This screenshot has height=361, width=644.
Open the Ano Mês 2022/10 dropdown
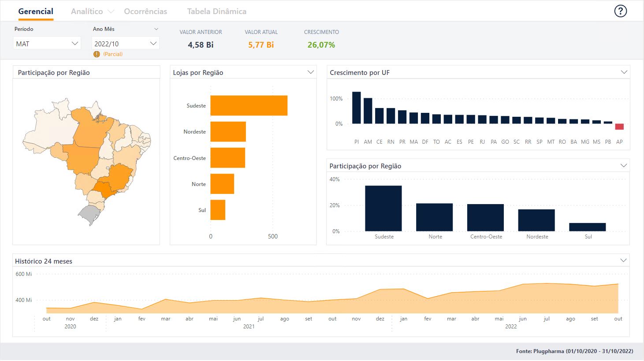tap(125, 44)
